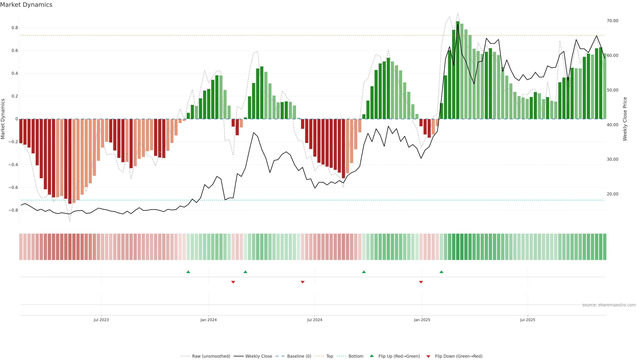Click the Market Dynamics chart title
The image size is (644, 362).
[x=26, y=5]
